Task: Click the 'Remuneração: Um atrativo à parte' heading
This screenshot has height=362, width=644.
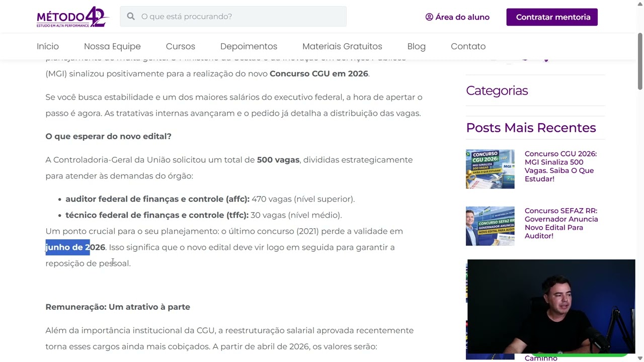Action: [118, 307]
